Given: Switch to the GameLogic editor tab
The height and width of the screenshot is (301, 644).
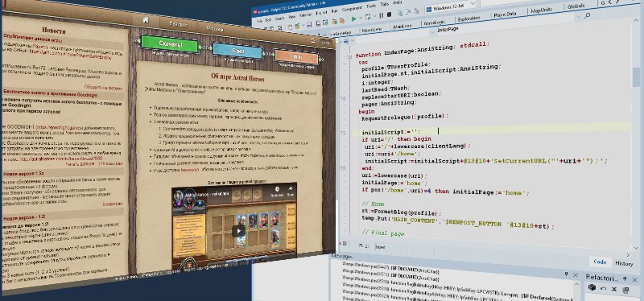Looking at the screenshot, I should pos(434,22).
